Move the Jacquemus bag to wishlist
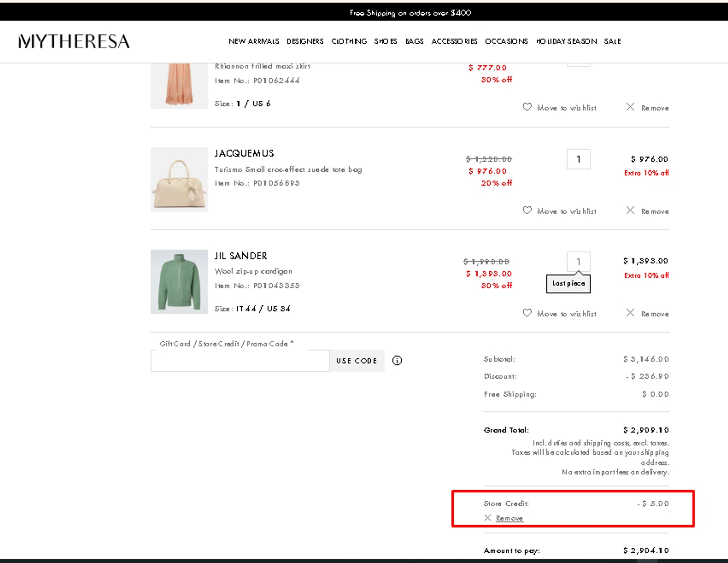Image resolution: width=728 pixels, height=563 pixels. pyautogui.click(x=566, y=211)
